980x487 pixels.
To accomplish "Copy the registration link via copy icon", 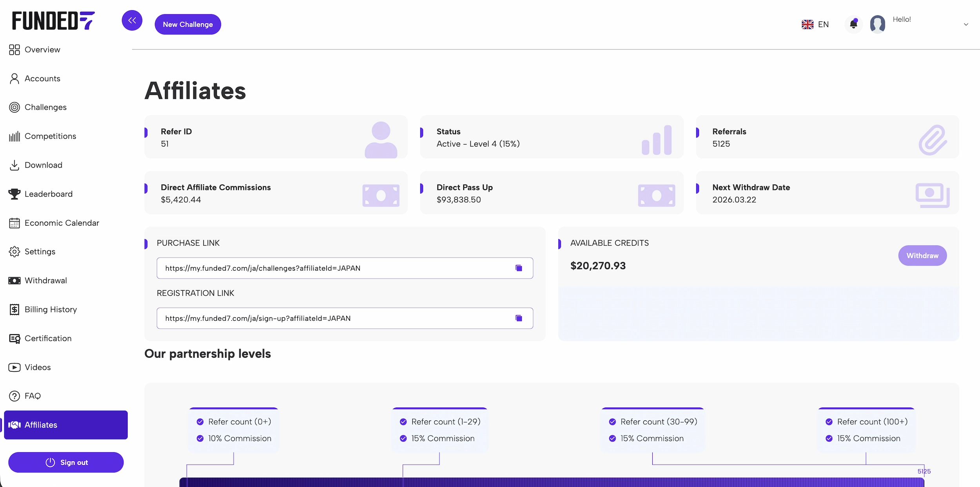I will point(519,318).
